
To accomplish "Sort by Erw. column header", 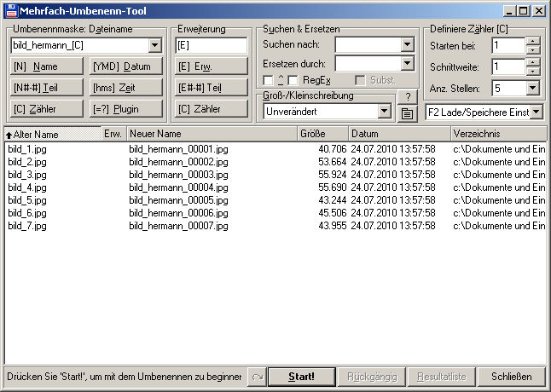I will (x=113, y=134).
